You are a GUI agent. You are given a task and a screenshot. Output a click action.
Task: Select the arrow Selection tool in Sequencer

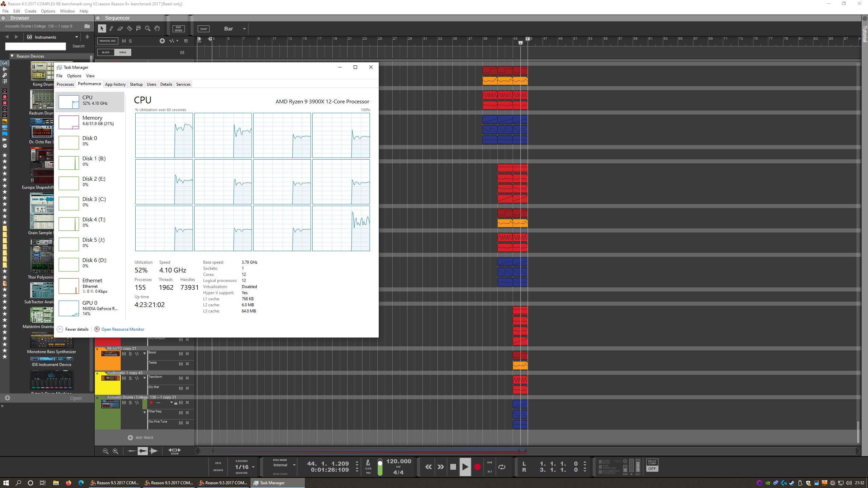(102, 29)
